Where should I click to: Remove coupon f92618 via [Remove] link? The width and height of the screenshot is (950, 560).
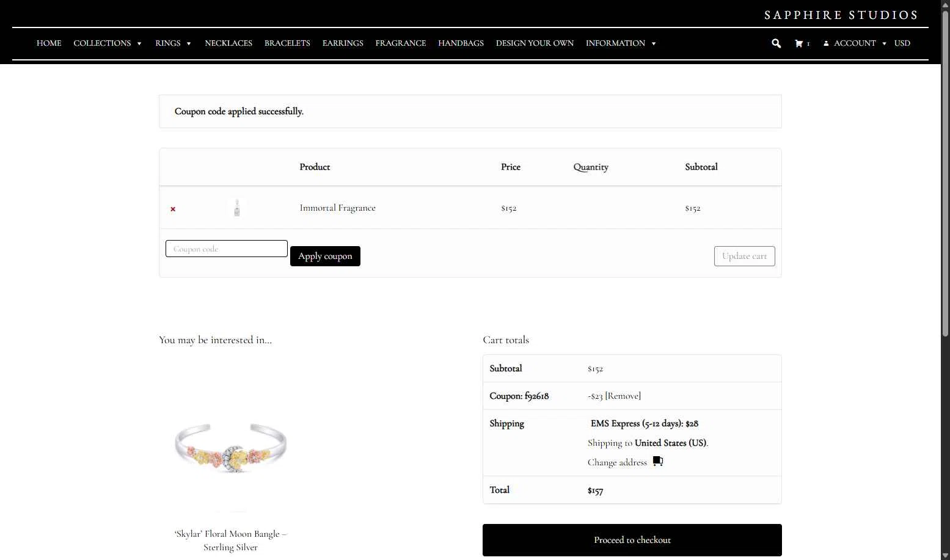(623, 396)
